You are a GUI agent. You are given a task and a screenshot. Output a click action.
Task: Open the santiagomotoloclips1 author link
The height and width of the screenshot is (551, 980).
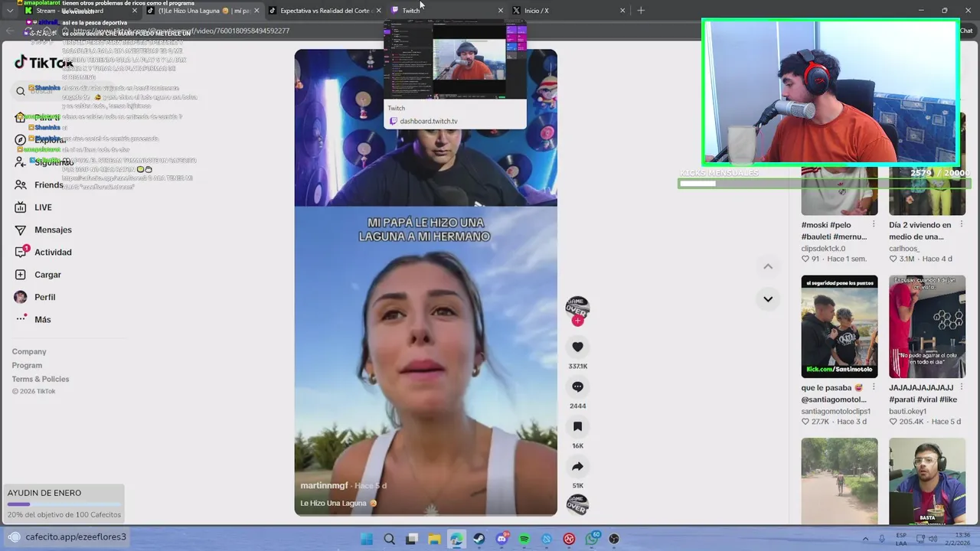pos(835,412)
